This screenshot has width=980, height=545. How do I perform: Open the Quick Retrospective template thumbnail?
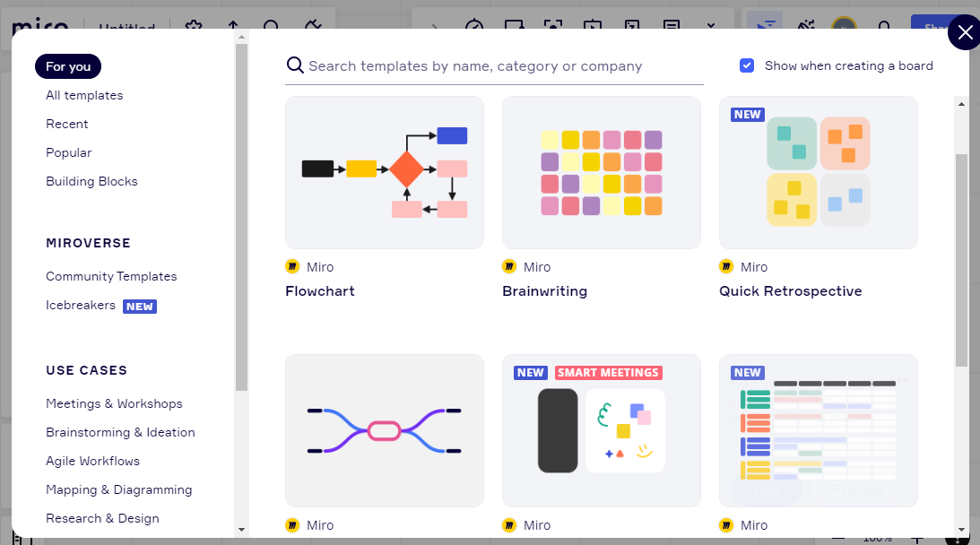[x=818, y=172]
